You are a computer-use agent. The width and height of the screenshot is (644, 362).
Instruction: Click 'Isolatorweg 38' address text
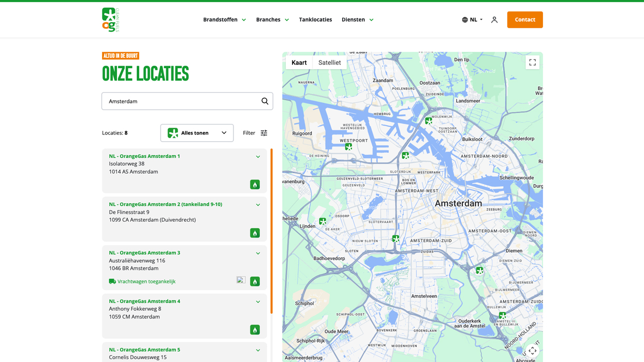127,164
